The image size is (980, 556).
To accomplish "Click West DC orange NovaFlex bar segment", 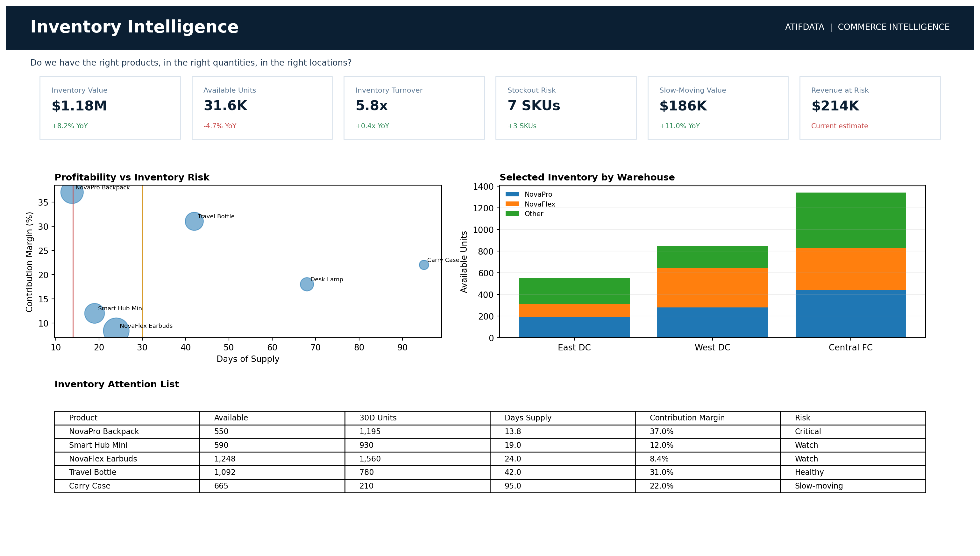I will (x=712, y=288).
